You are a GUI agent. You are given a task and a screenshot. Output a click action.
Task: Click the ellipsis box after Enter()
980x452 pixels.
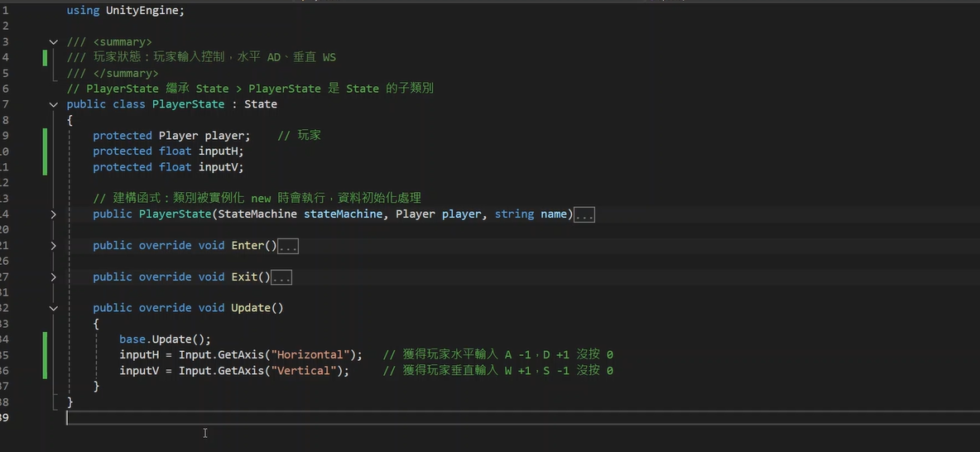[x=288, y=246]
